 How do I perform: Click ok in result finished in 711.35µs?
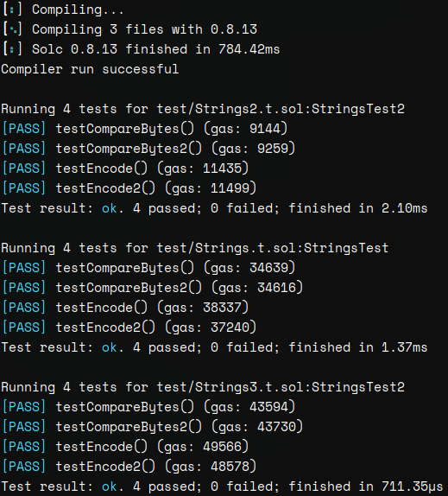pyautogui.click(x=110, y=486)
